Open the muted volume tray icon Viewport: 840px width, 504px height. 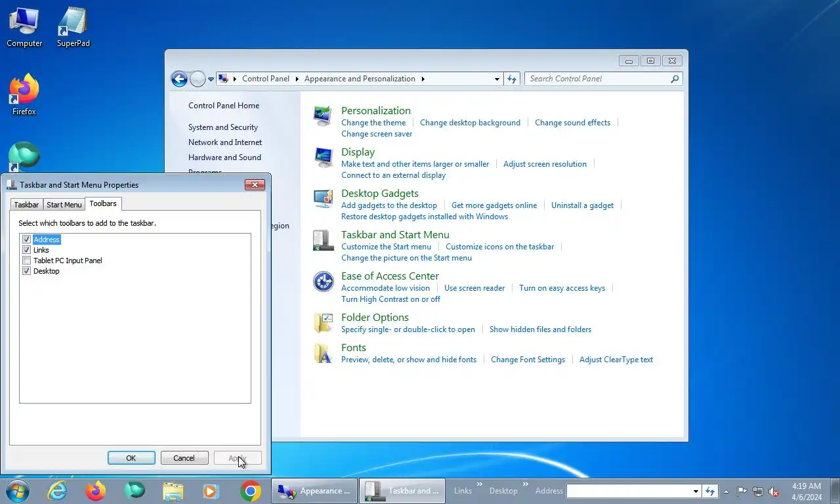[774, 491]
